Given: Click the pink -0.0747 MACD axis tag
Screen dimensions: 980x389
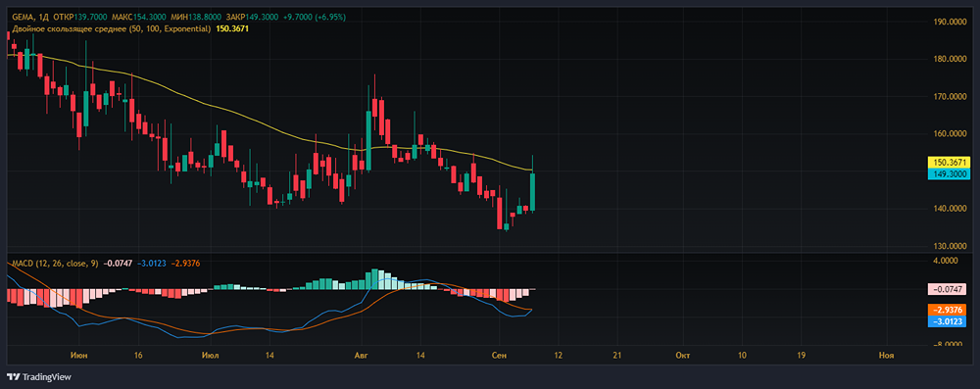Looking at the screenshot, I should 948,289.
